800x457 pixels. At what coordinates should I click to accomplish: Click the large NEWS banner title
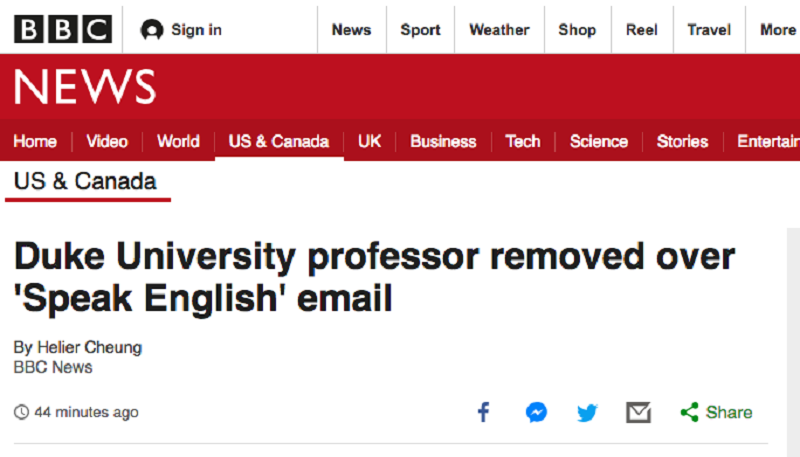[x=85, y=87]
